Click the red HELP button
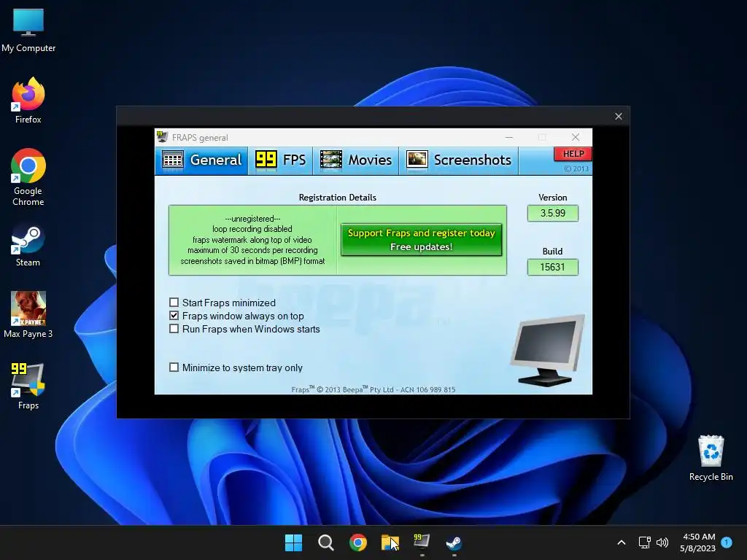 [x=573, y=154]
